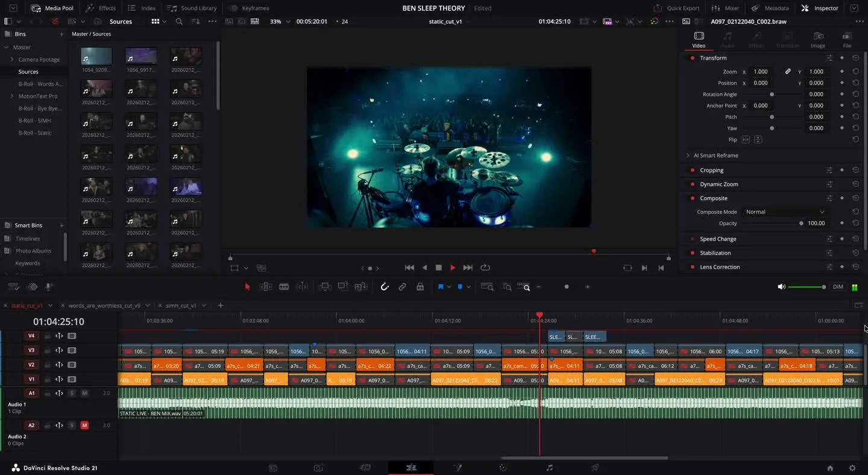
Task: Adjust the Opacity slider
Action: coord(773,224)
